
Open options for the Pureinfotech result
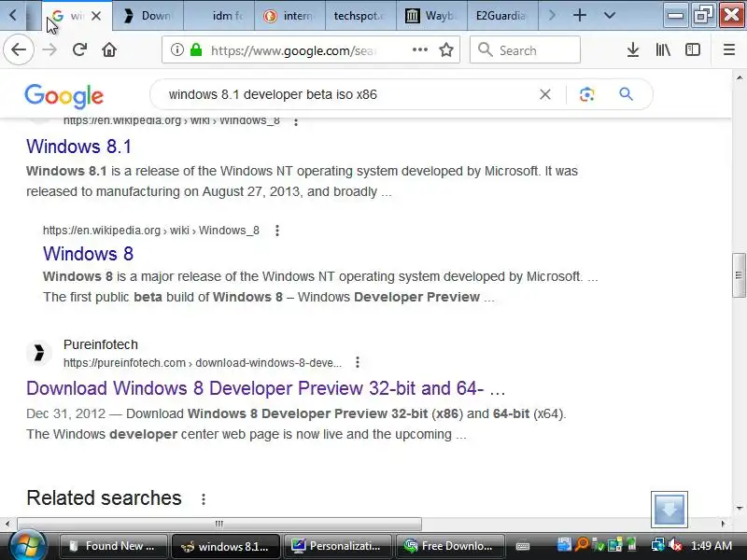point(358,362)
